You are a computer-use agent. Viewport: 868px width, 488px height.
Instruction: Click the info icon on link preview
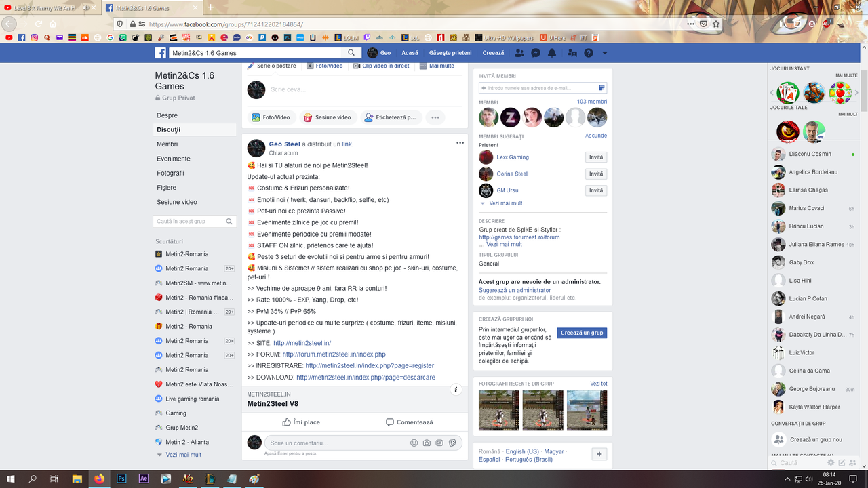point(456,390)
